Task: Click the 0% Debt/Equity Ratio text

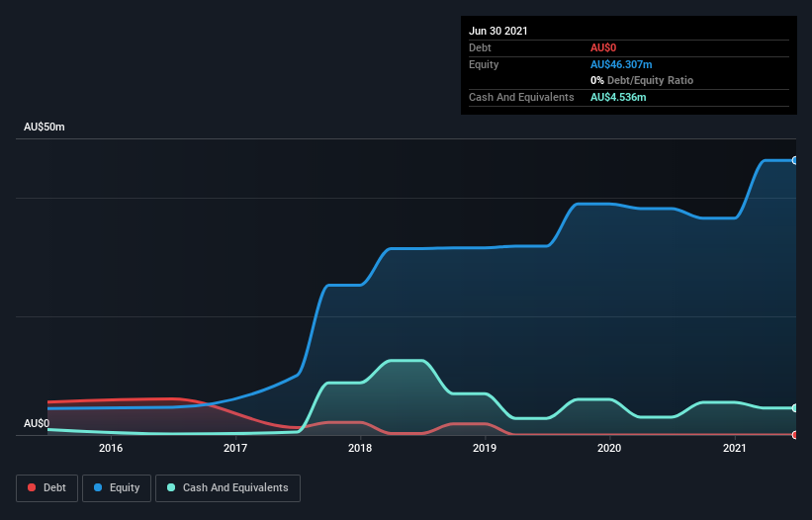Action: click(x=642, y=80)
